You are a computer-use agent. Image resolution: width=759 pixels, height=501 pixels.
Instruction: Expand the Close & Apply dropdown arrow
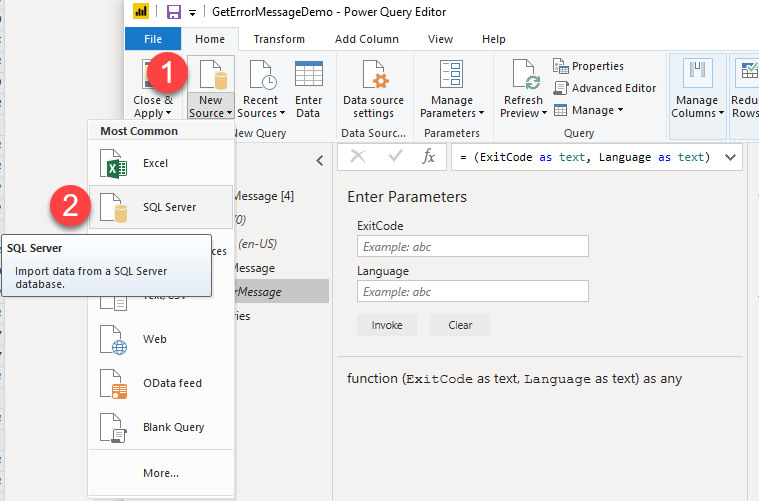168,114
